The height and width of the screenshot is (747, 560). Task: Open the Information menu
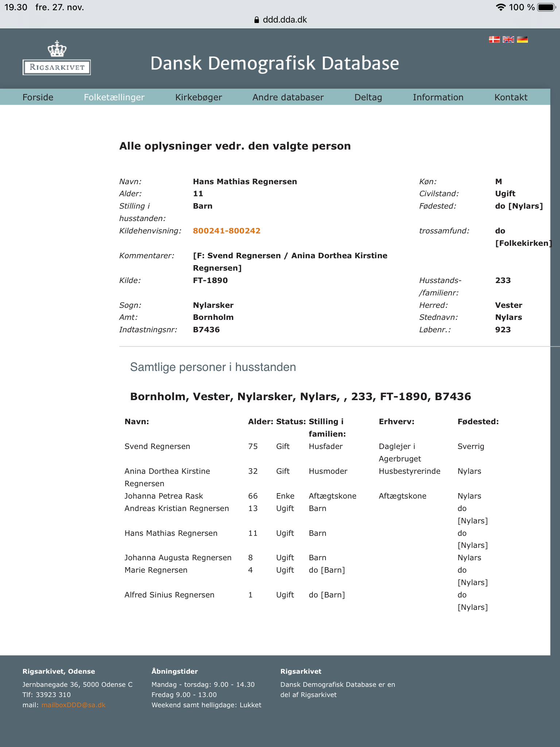[x=438, y=97]
